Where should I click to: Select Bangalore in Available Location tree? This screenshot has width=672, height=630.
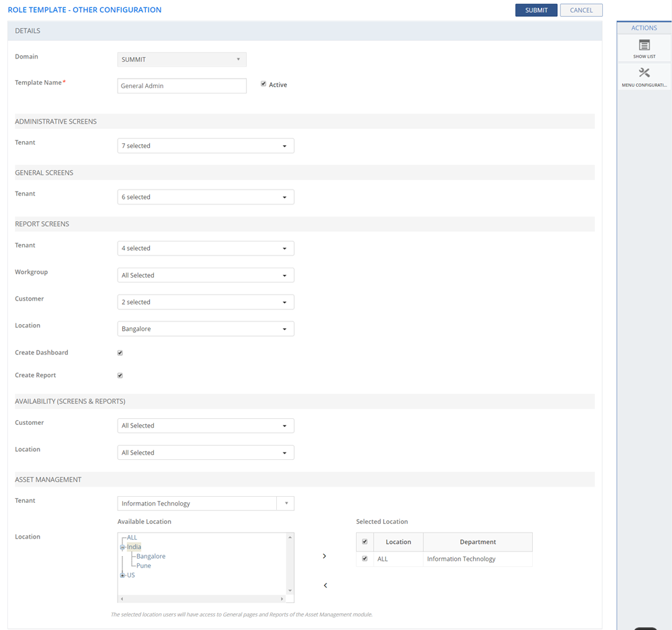[151, 556]
